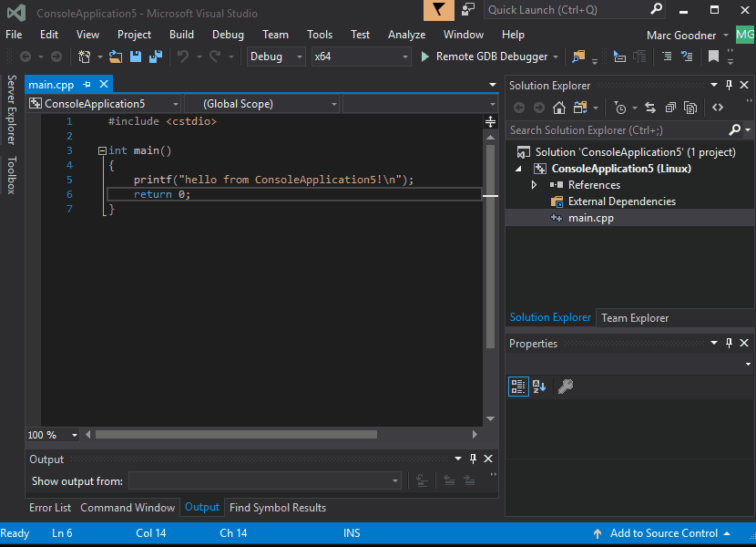Viewport: 756px width, 547px height.
Task: Click the View Code icon in Solution Explorer
Action: coord(717,107)
